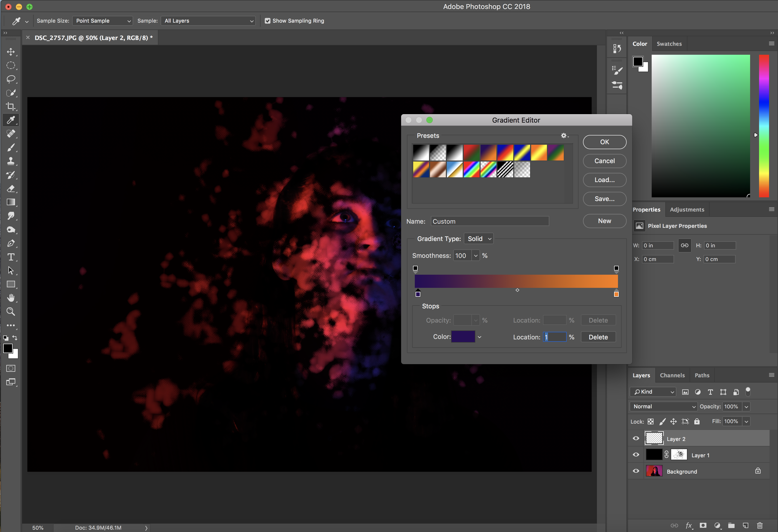Click the Save... button in Gradient Editor
The height and width of the screenshot is (532, 778).
click(x=604, y=199)
